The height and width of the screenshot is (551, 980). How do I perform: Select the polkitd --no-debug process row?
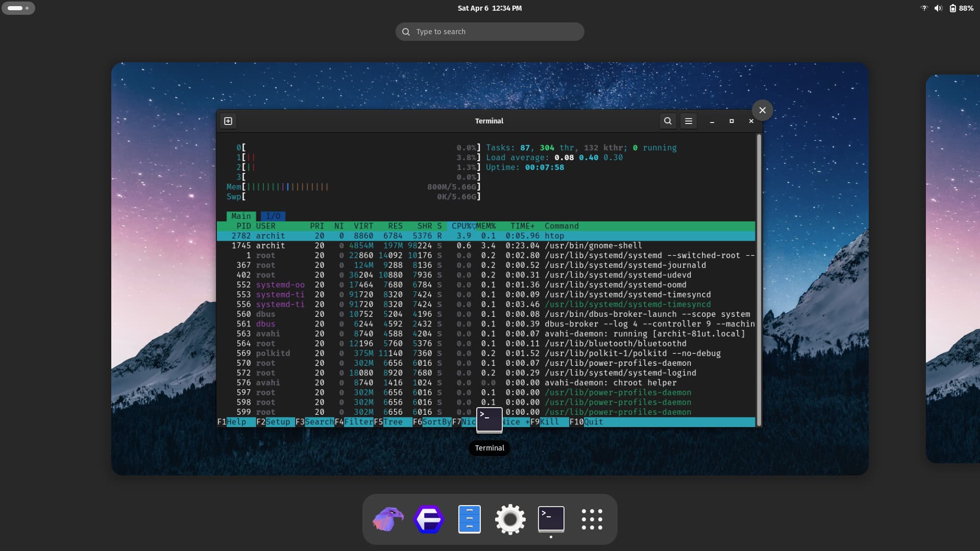(486, 353)
